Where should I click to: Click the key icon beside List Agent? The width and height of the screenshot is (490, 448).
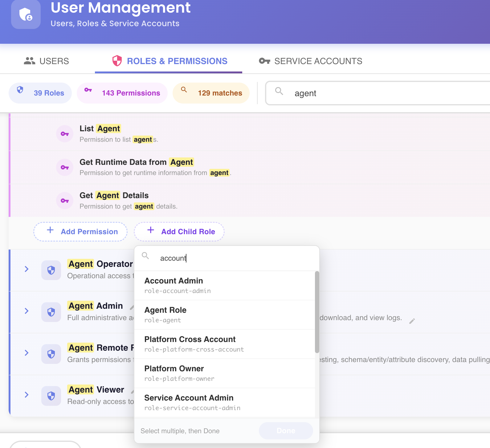click(x=65, y=134)
